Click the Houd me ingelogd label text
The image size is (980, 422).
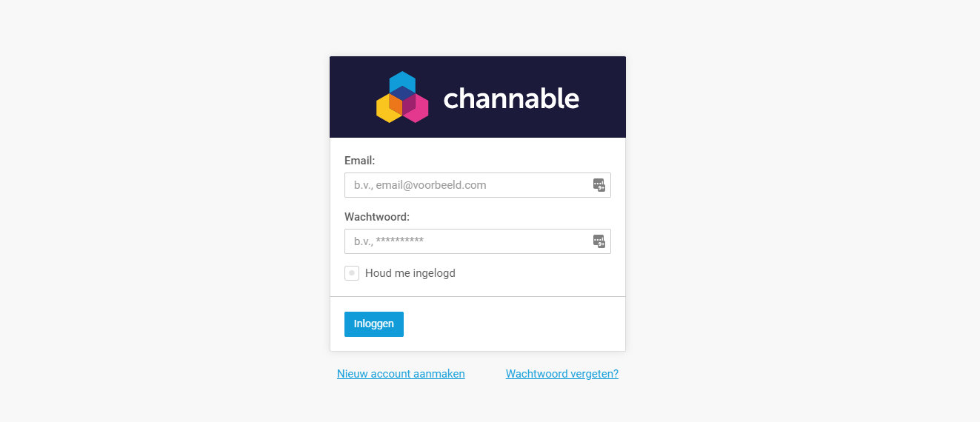[410, 273]
